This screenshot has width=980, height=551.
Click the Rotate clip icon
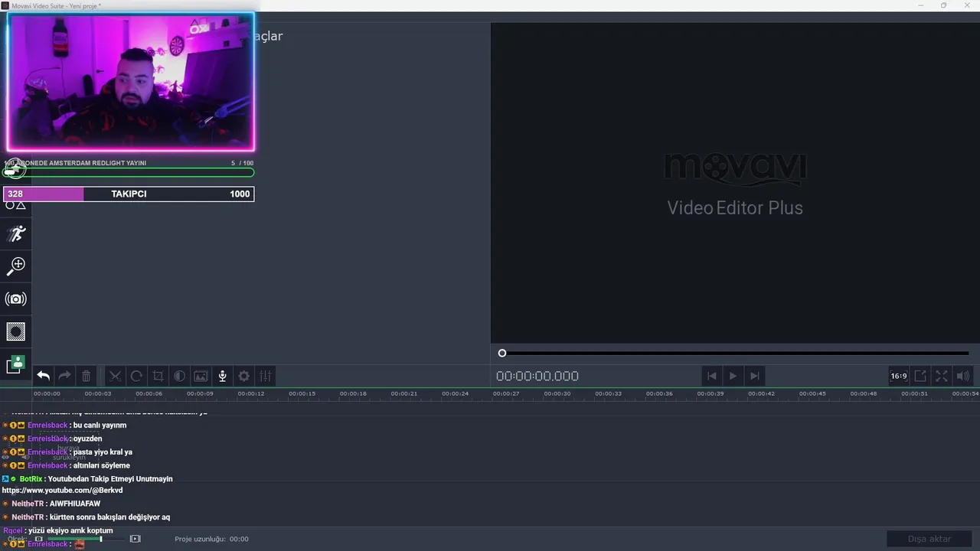[136, 376]
